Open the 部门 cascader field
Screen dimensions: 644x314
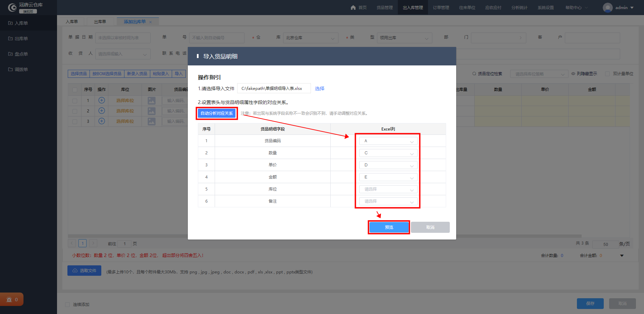click(498, 38)
